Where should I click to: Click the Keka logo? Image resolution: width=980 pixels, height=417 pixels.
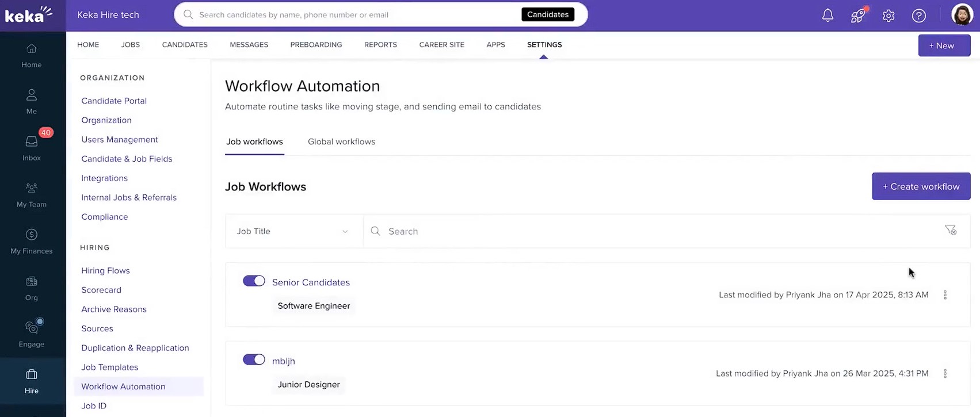click(29, 14)
